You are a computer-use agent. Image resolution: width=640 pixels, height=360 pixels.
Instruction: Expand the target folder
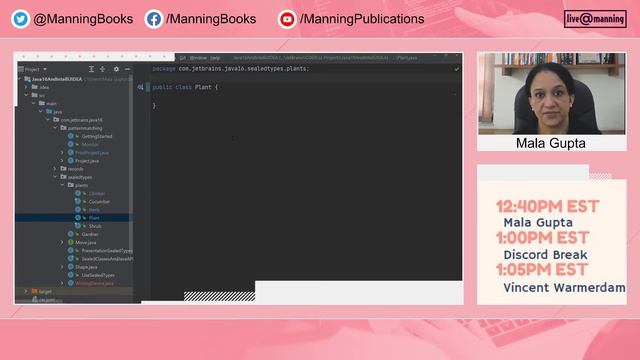coord(26,291)
